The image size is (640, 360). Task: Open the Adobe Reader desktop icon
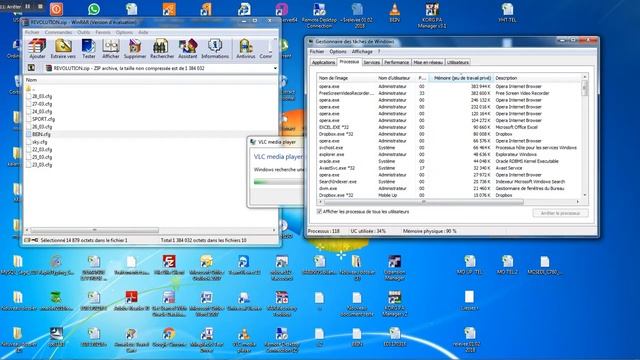(x=131, y=300)
